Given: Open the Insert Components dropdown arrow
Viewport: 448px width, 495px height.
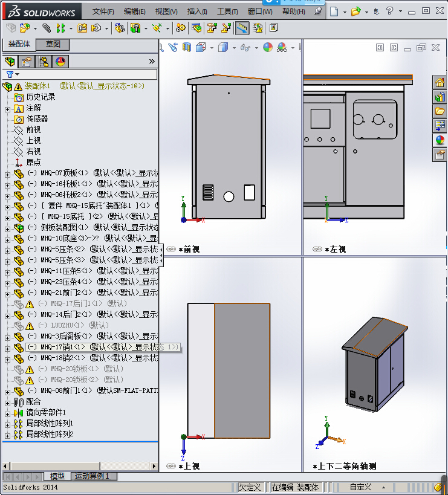Looking at the screenshot, I should pyautogui.click(x=35, y=29).
